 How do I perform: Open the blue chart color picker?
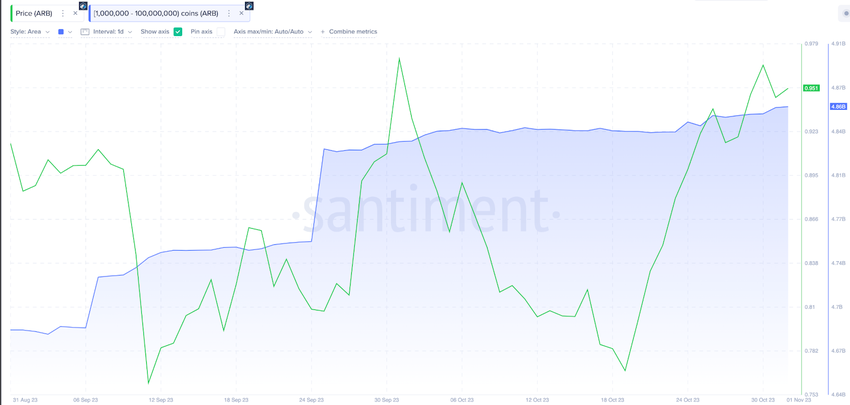click(65, 32)
